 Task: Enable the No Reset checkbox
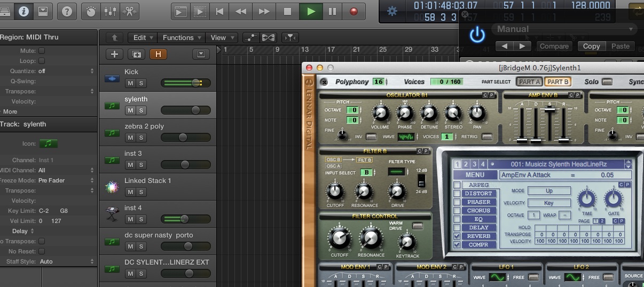tap(42, 251)
